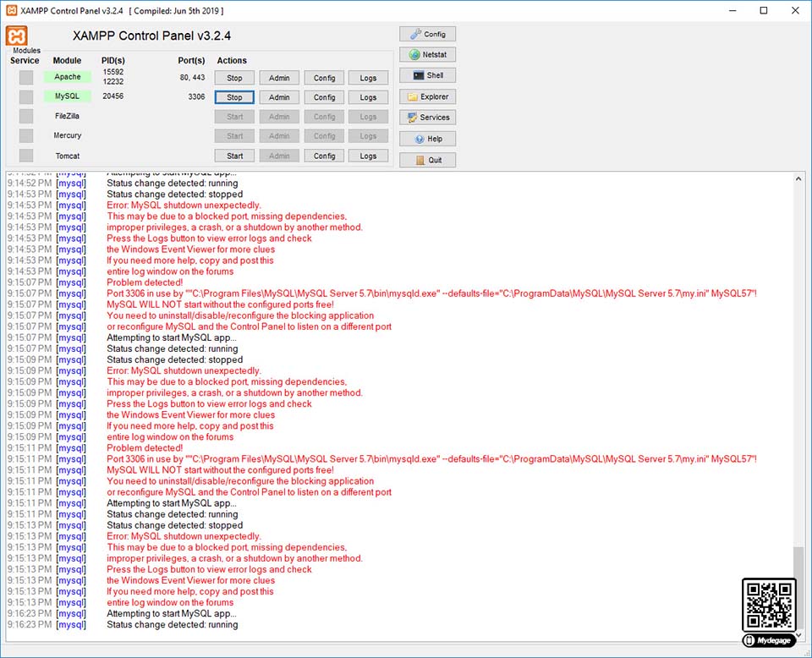Click the "Actions" column header
This screenshot has width=812, height=658.
click(232, 61)
